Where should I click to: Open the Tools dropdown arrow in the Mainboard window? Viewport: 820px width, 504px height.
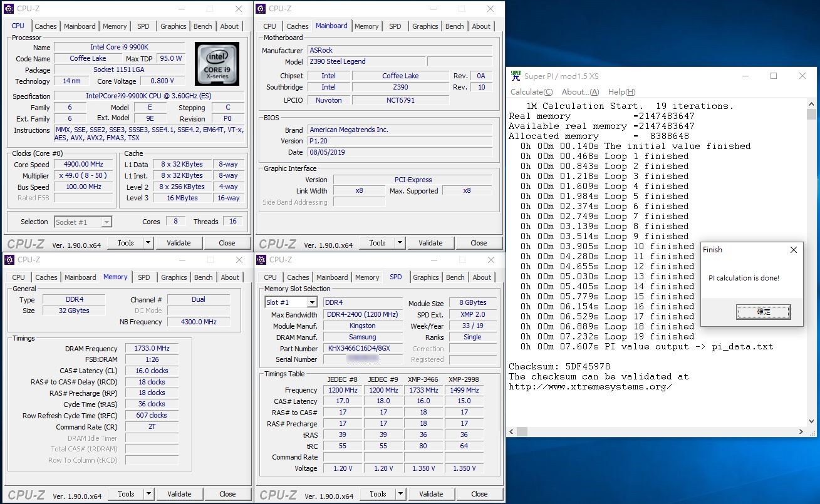[x=400, y=243]
